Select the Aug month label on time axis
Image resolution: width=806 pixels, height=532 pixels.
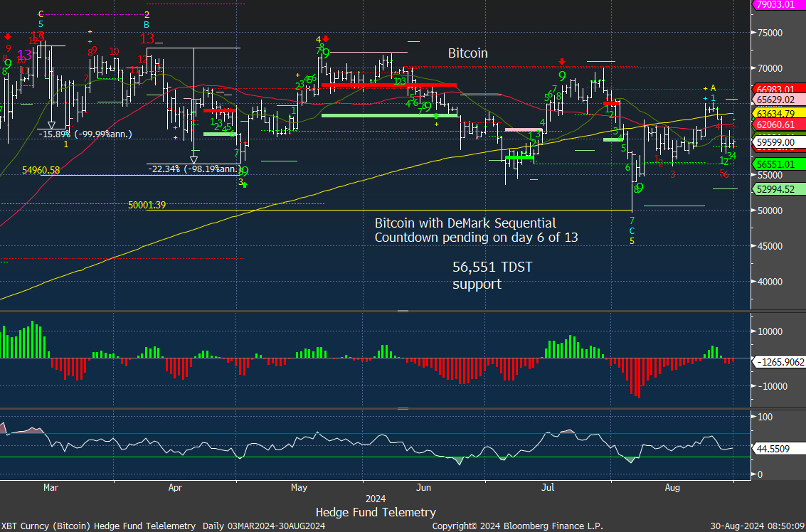coord(672,486)
